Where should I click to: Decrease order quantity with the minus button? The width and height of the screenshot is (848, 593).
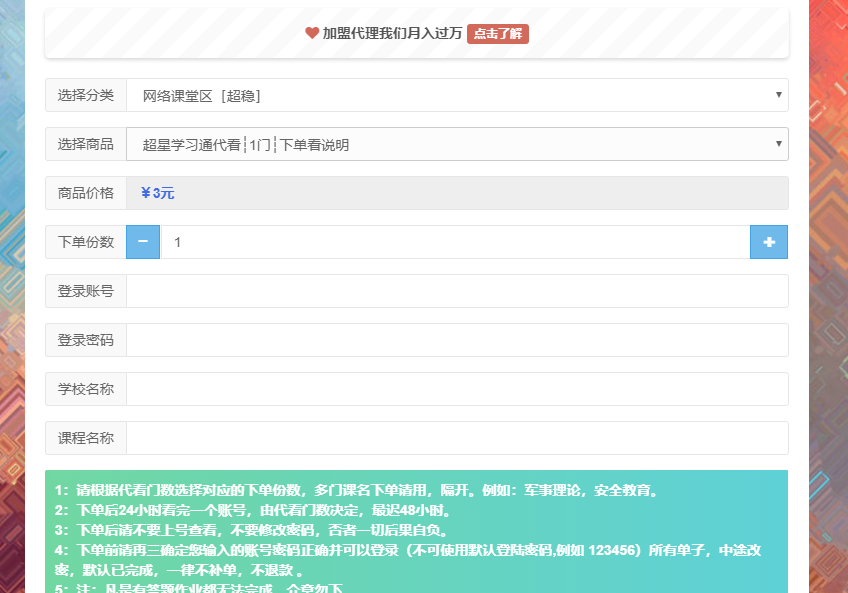pyautogui.click(x=143, y=242)
